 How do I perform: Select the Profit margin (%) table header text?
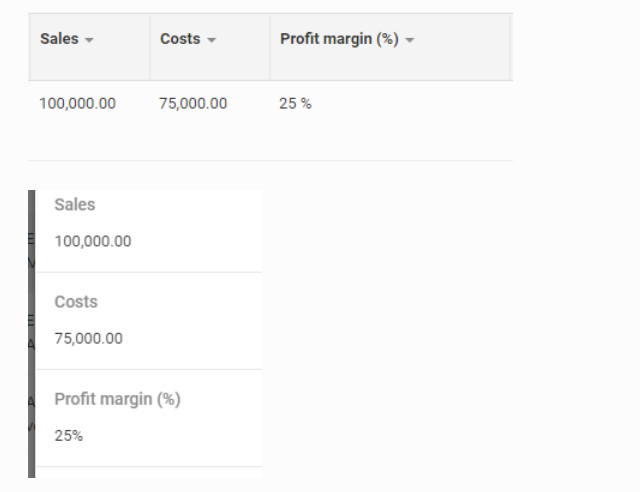[x=340, y=39]
